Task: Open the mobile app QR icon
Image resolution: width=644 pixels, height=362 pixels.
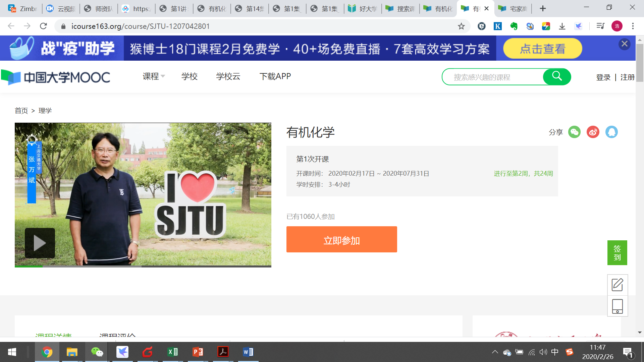Action: (617, 306)
